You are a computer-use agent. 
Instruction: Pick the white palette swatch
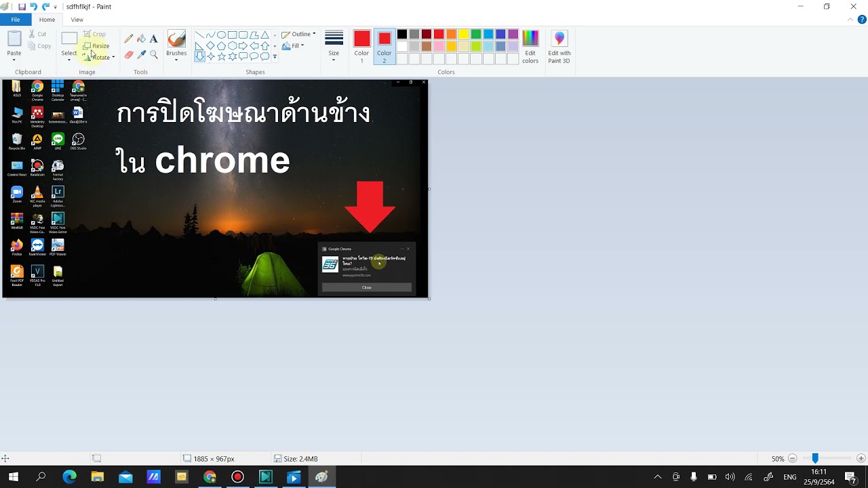click(402, 46)
